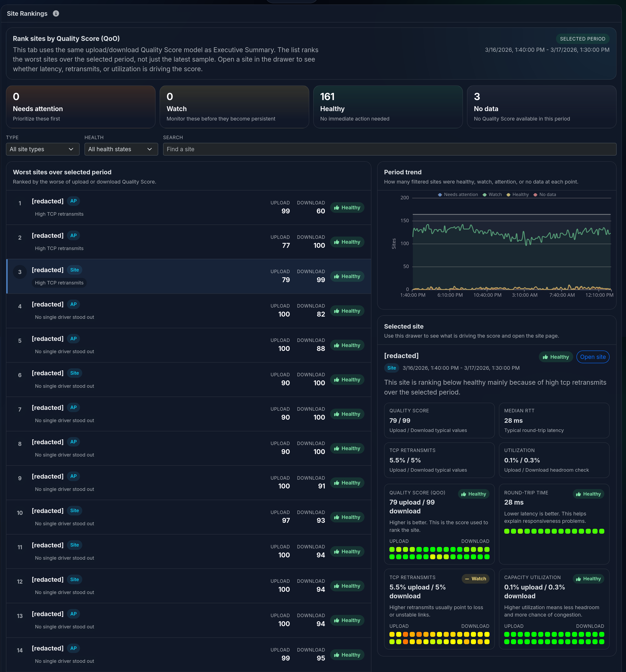Click the Find a site search field
This screenshot has width=626, height=672.
(x=389, y=149)
